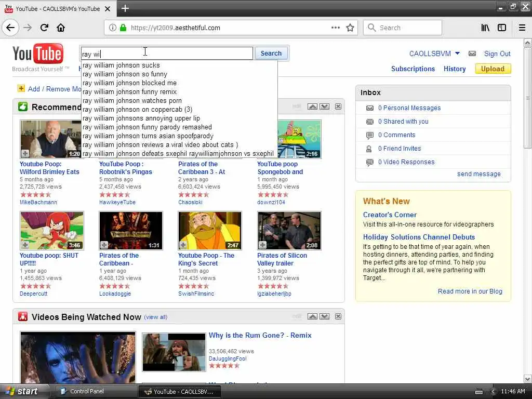Open the Pirates of Silicon Valley thumbnail
Image resolution: width=532 pixels, height=399 pixels.
coord(289,231)
